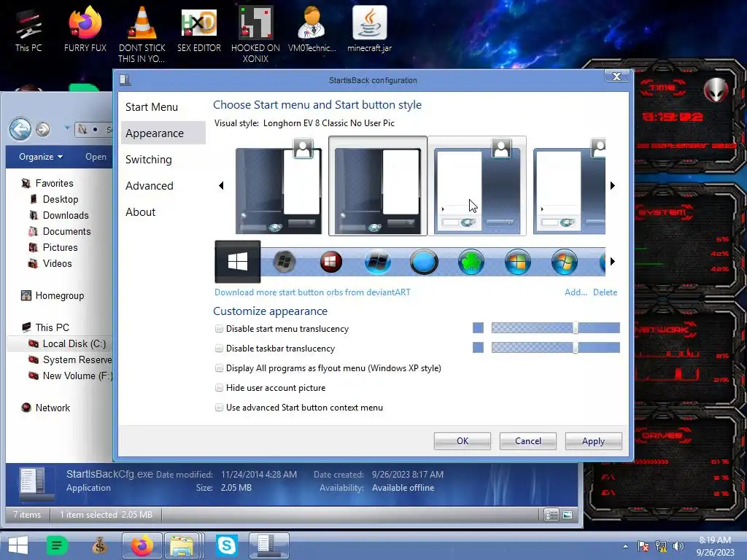
Task: Open the money bag taskbar icon
Action: [99, 545]
